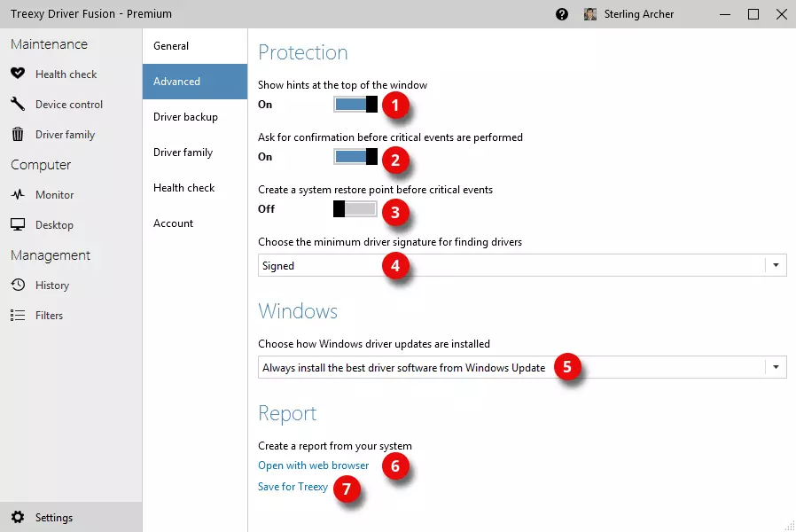Go to the Health check settings tab
The image size is (796, 532).
(195, 188)
